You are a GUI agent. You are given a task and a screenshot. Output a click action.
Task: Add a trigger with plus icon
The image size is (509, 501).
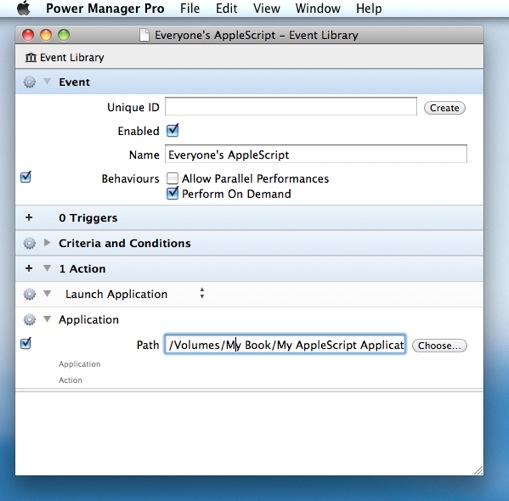click(29, 218)
